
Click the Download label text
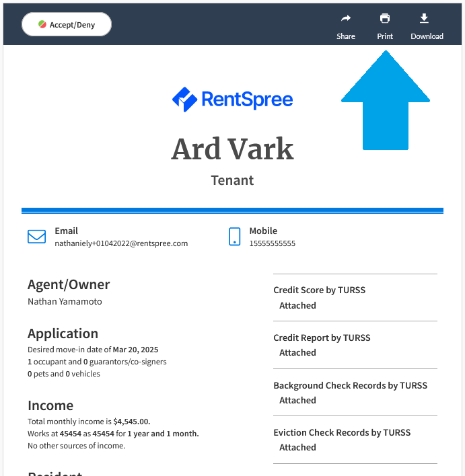(x=427, y=36)
